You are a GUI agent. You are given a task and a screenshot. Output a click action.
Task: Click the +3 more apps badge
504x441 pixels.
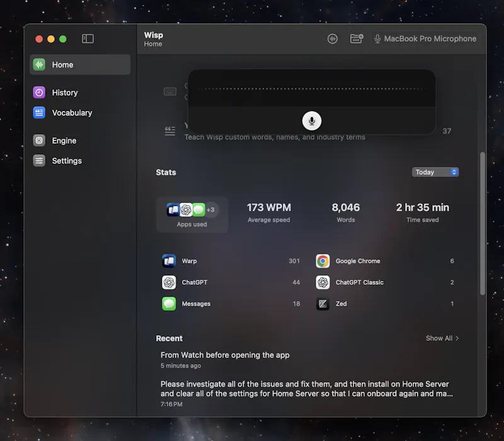tap(210, 210)
